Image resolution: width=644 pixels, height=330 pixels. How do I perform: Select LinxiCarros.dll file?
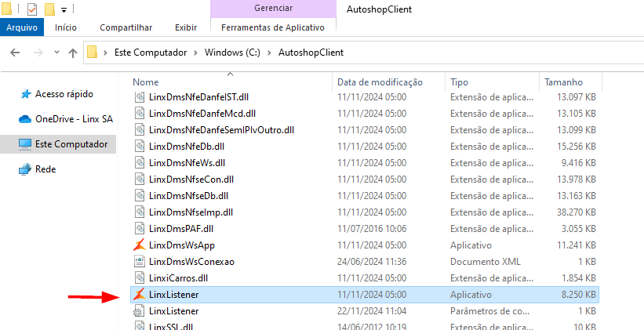tap(178, 277)
